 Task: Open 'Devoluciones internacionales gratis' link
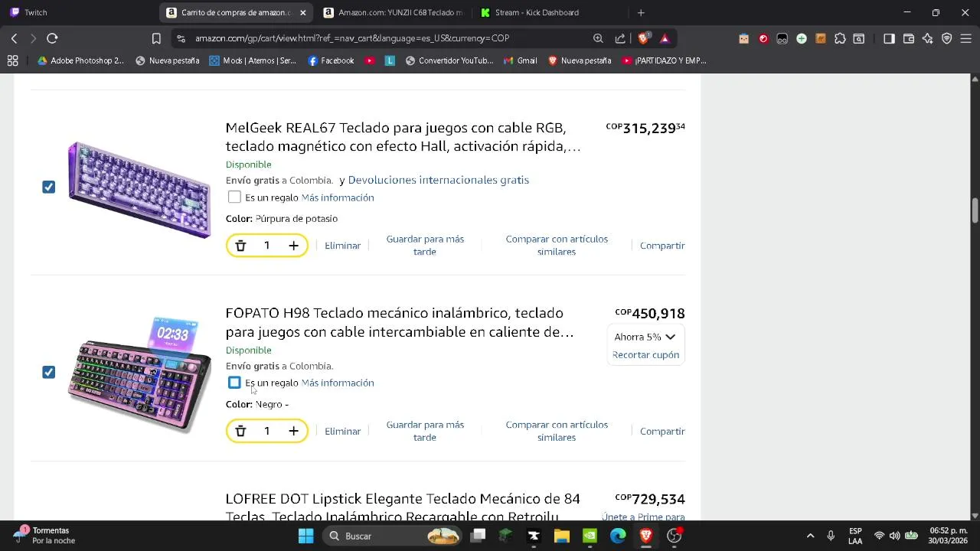click(x=439, y=180)
